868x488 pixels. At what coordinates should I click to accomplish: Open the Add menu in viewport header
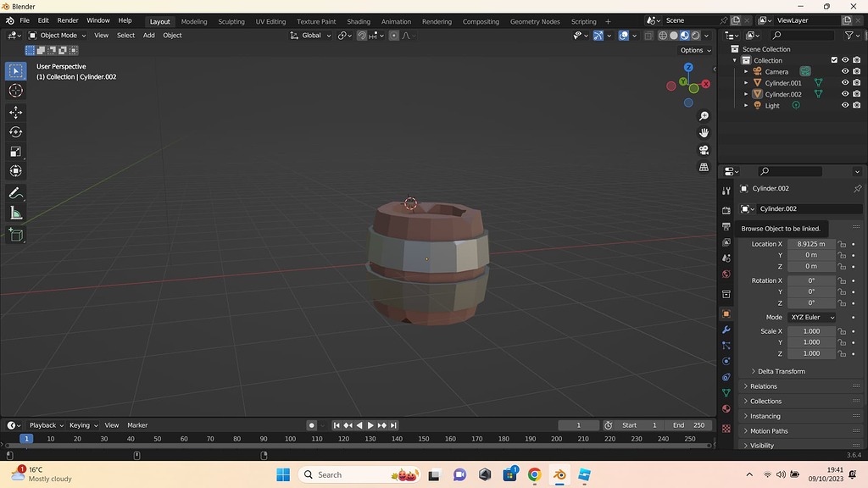point(149,36)
